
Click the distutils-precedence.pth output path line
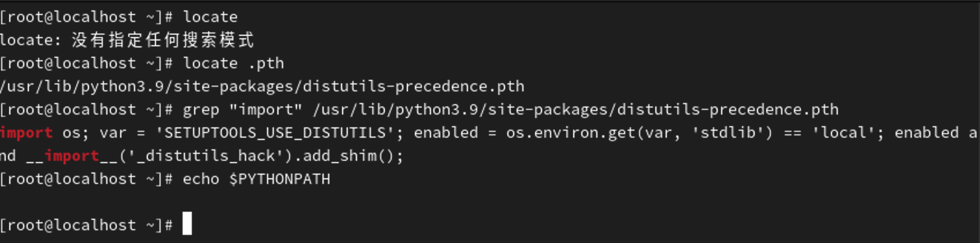(x=262, y=86)
